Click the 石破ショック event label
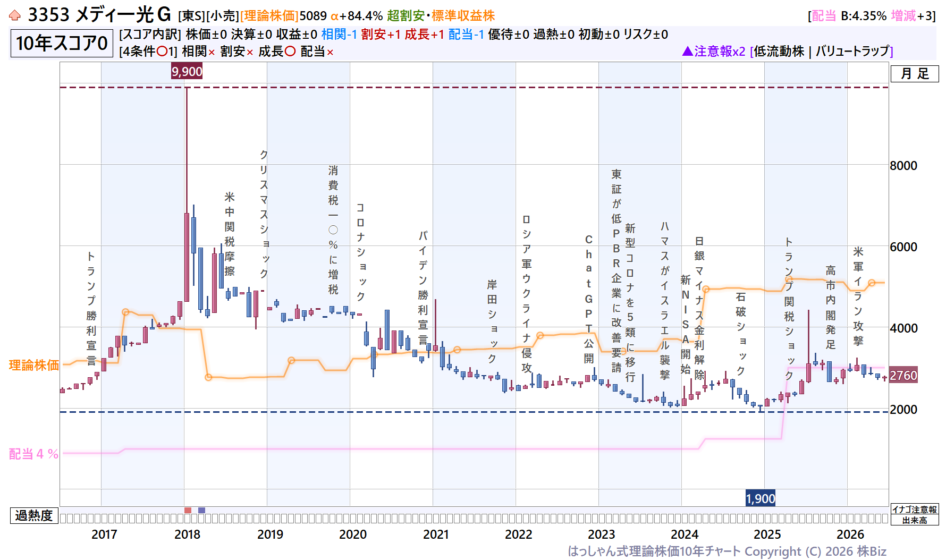Viewport: 946px width, 560px height. [741, 333]
